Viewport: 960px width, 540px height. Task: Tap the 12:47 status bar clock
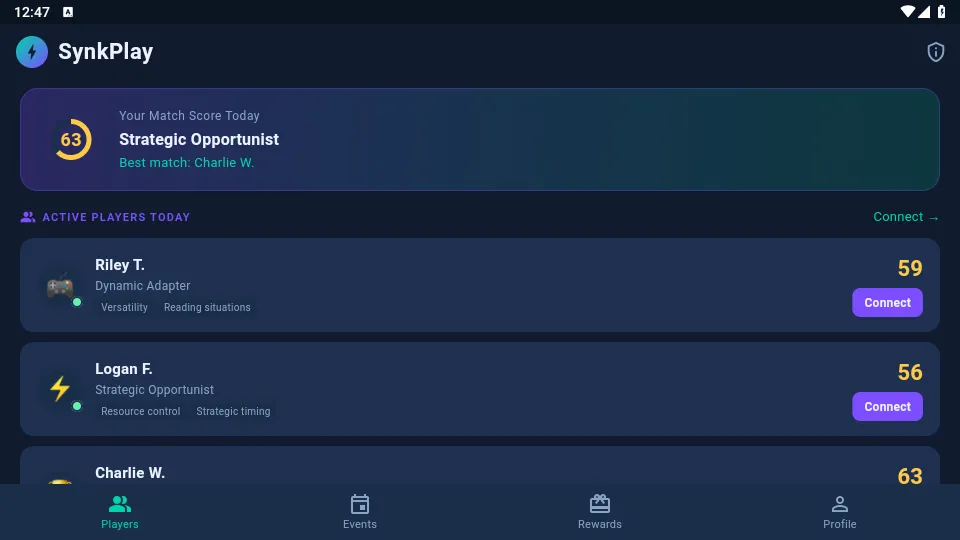click(32, 12)
